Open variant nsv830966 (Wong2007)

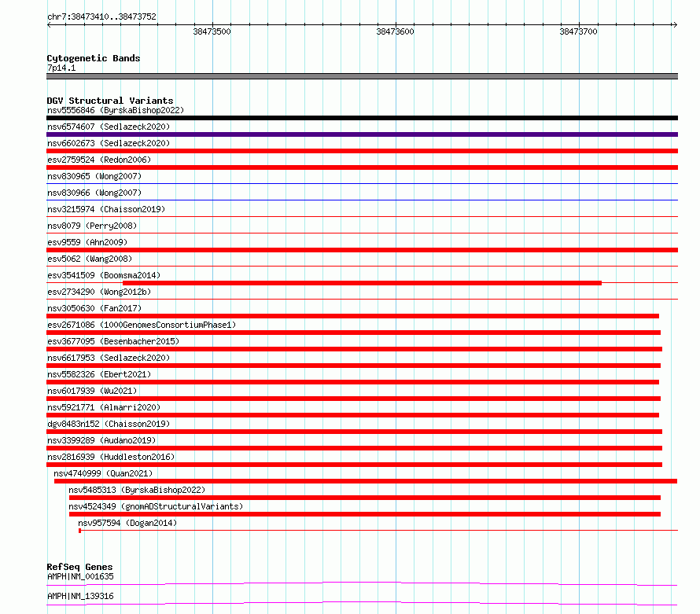(x=94, y=193)
